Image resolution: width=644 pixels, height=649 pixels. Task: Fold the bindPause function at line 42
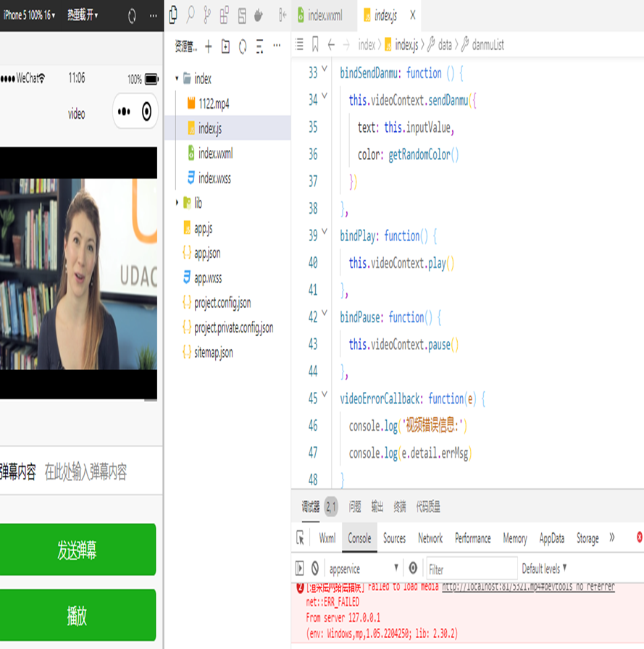(325, 313)
